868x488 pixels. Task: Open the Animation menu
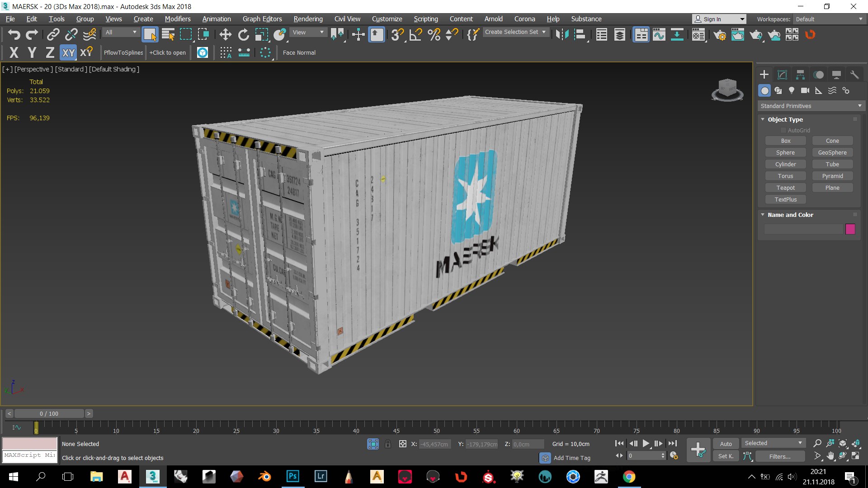point(217,19)
